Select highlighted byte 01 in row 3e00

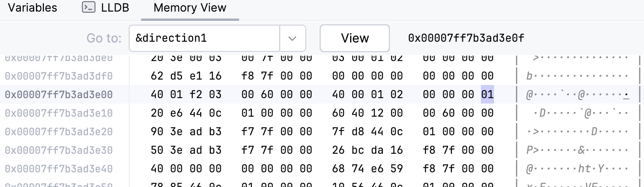coord(487,94)
